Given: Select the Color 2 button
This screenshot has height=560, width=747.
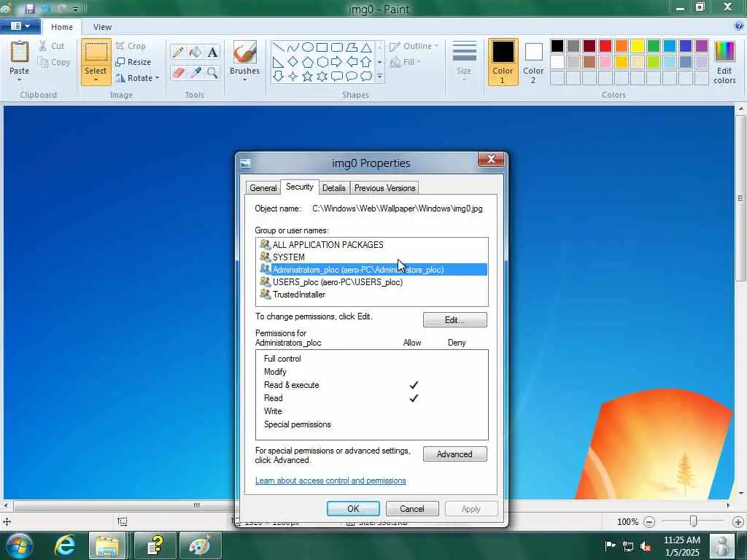Looking at the screenshot, I should pos(533,63).
